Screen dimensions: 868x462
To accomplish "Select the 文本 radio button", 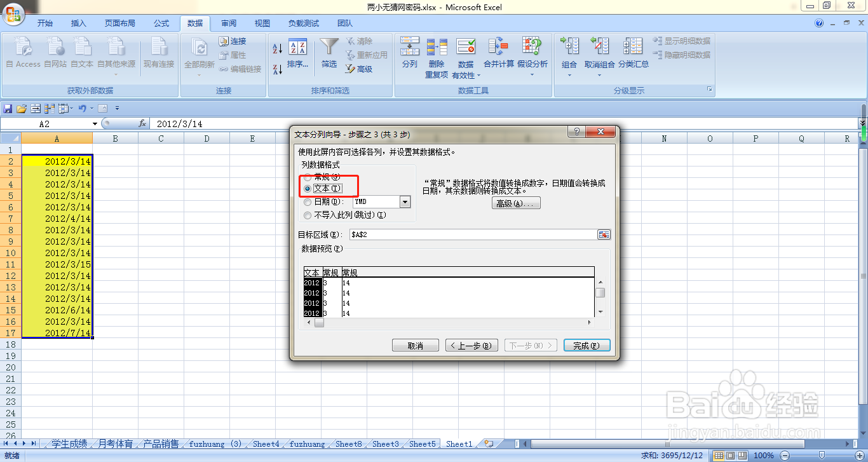I will (308, 189).
